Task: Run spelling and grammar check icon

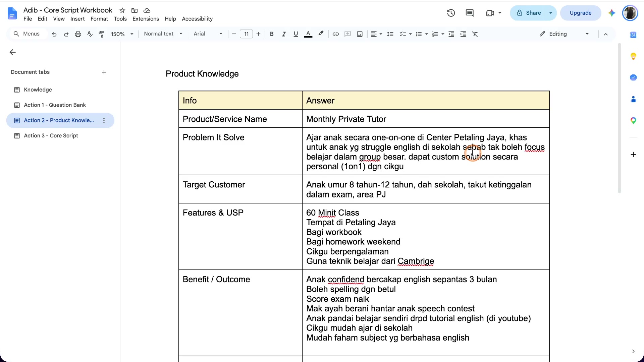Action: tap(90, 34)
